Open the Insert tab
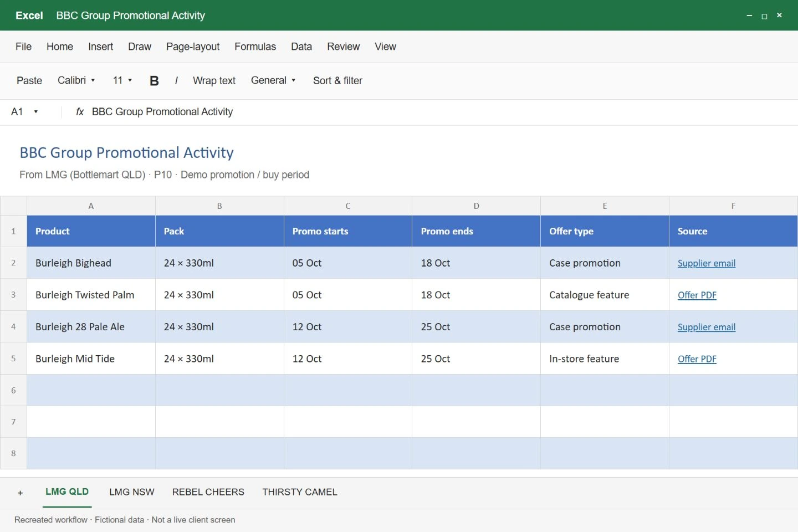This screenshot has height=532, width=798. [x=100, y=47]
